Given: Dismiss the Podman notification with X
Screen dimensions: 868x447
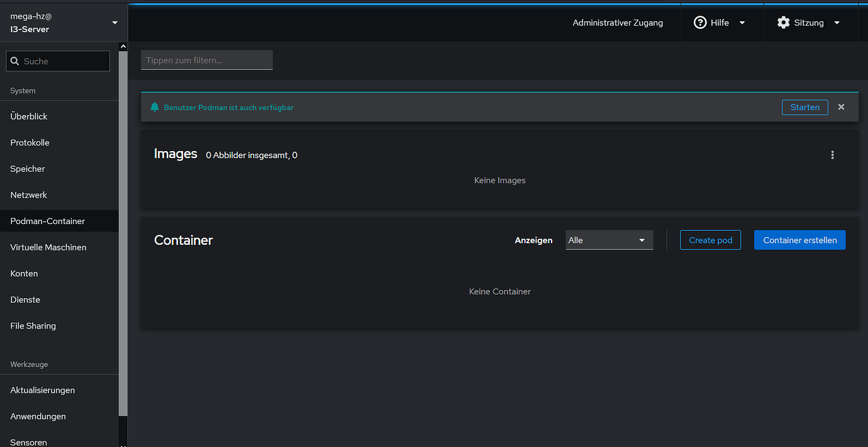Looking at the screenshot, I should 841,107.
